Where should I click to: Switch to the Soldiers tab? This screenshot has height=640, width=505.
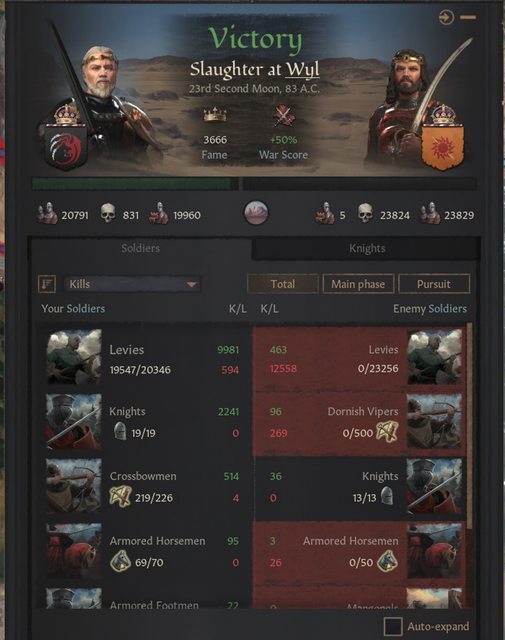coord(140,248)
